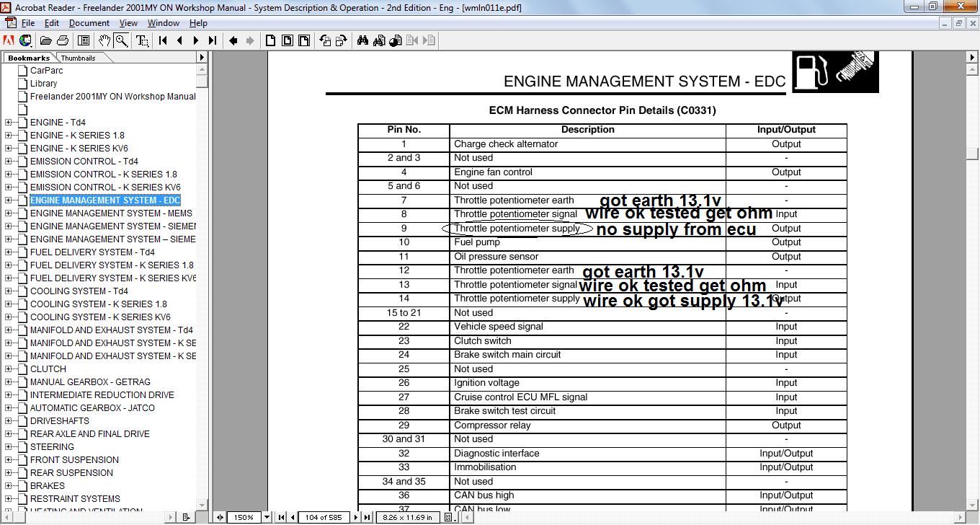Image resolution: width=980 pixels, height=525 pixels.
Task: Click the Adobe on the Web globe icon
Action: 26,40
